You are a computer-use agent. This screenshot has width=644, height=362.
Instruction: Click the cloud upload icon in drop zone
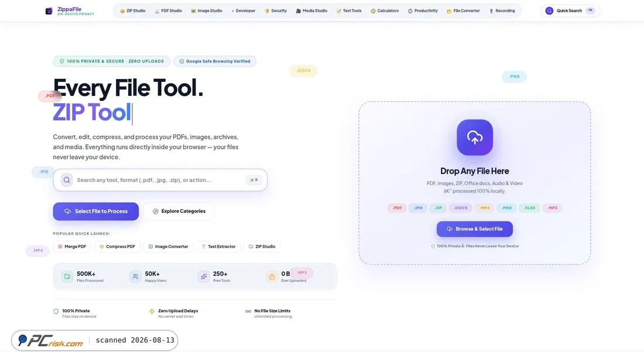475,137
